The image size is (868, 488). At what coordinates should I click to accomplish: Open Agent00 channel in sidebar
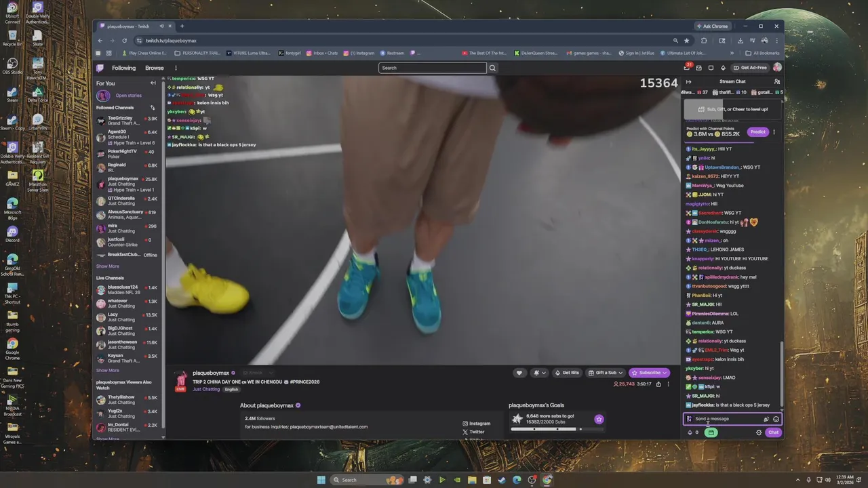pyautogui.click(x=127, y=137)
